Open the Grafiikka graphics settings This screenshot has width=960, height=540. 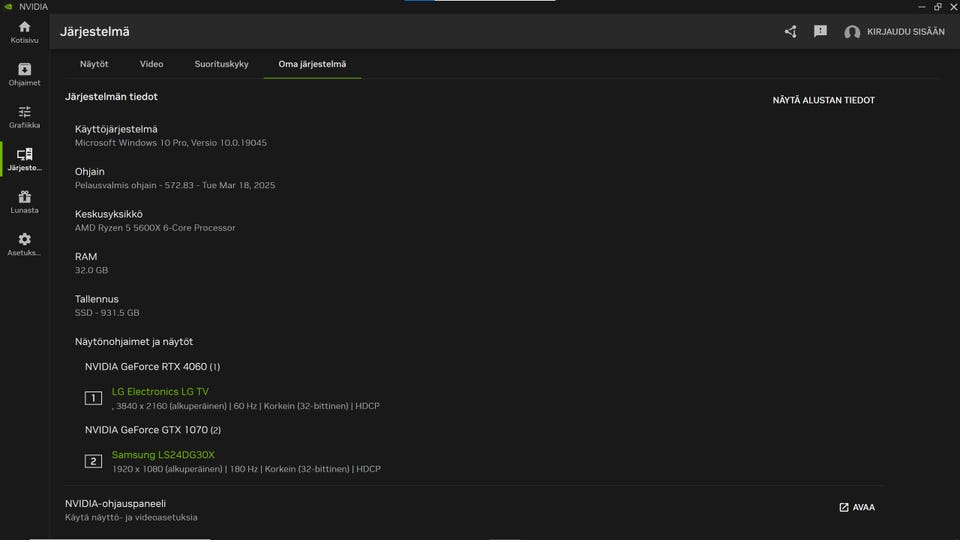[24, 111]
